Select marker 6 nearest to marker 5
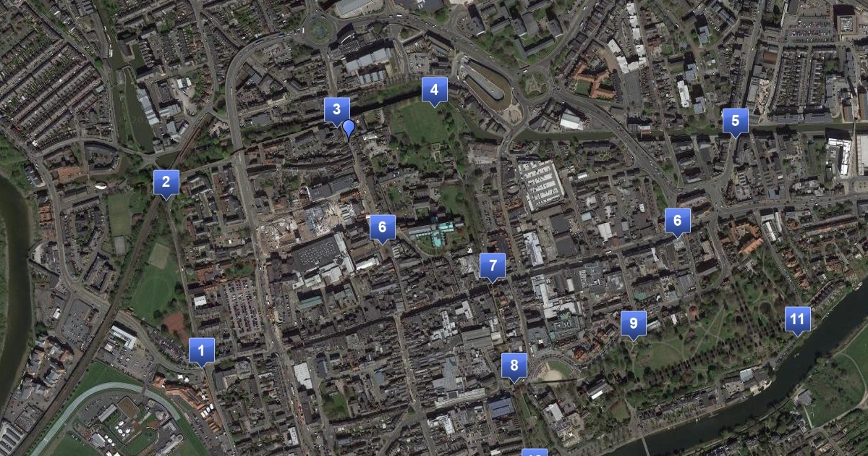868x456 pixels. pyautogui.click(x=678, y=221)
